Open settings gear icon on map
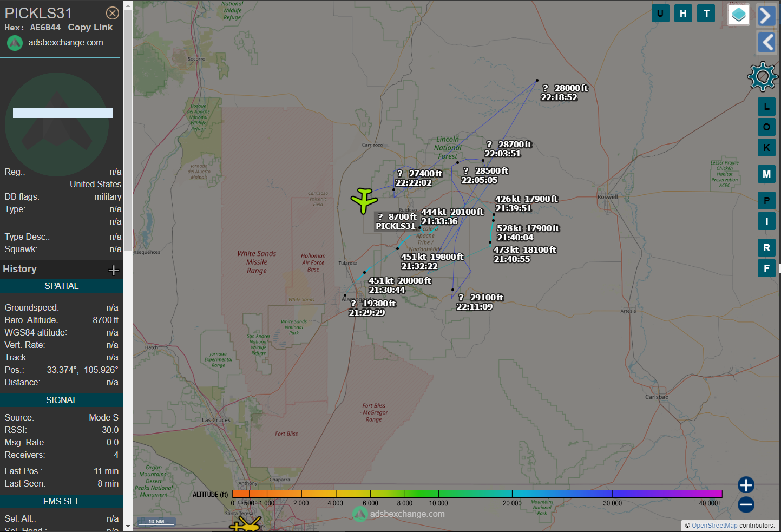Image resolution: width=781 pixels, height=532 pixels. (x=762, y=76)
